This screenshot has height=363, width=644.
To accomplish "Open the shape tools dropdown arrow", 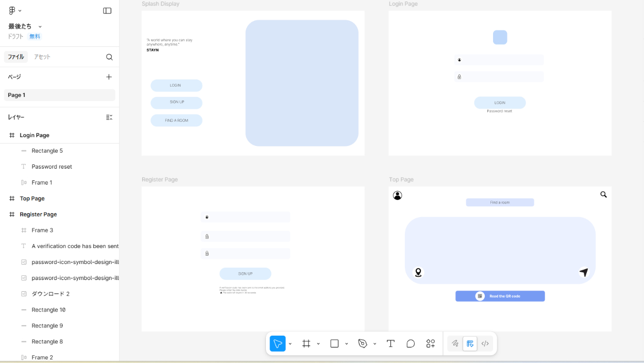I will [346, 344].
